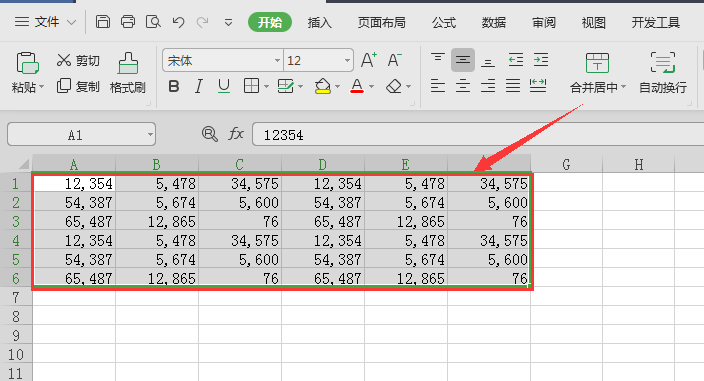This screenshot has width=704, height=381.
Task: Open the font size 12 dropdown
Action: [x=347, y=61]
